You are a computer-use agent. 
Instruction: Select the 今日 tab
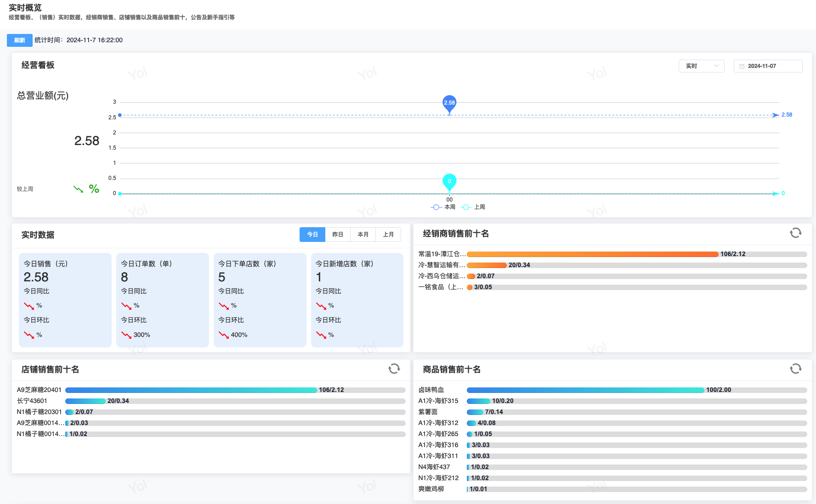(312, 235)
